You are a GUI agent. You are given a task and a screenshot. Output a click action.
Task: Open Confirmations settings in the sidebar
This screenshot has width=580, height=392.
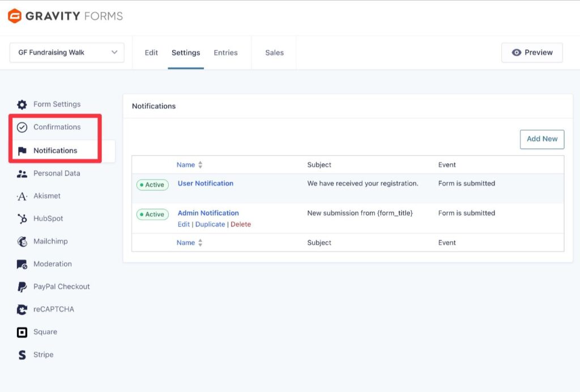57,127
